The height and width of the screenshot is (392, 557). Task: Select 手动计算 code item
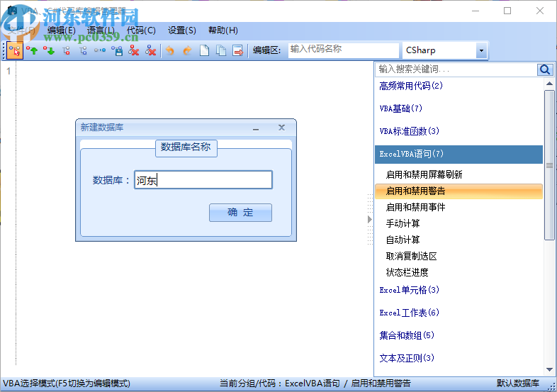click(x=403, y=223)
